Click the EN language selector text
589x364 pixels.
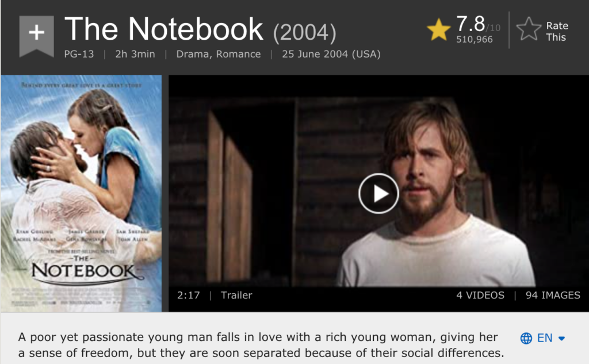coord(545,338)
